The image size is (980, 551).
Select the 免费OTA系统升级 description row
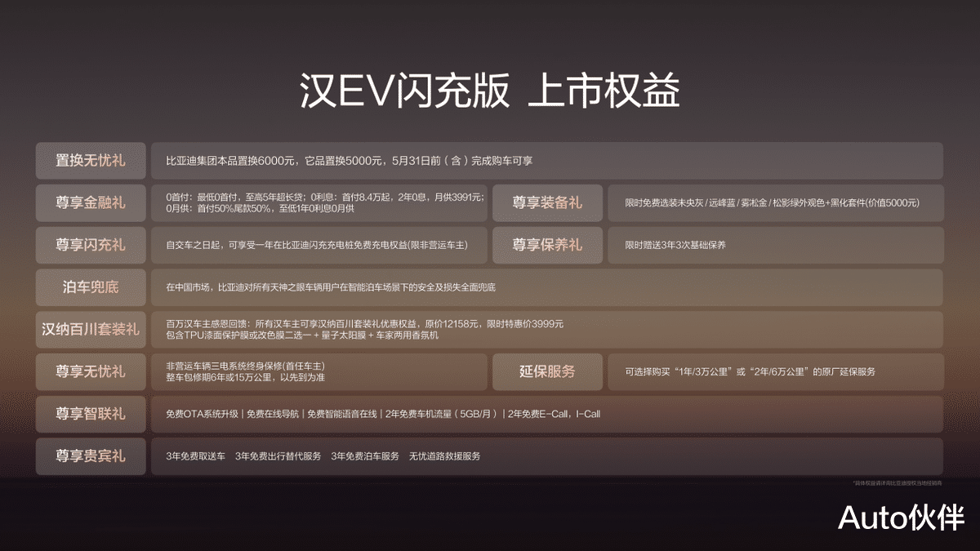tap(547, 414)
